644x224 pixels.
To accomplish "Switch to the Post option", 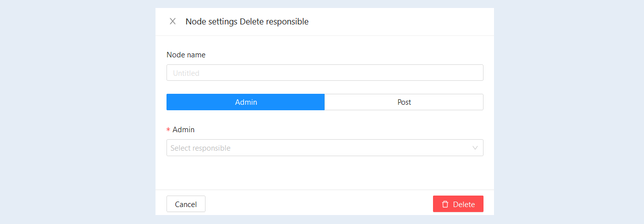I will [x=404, y=102].
